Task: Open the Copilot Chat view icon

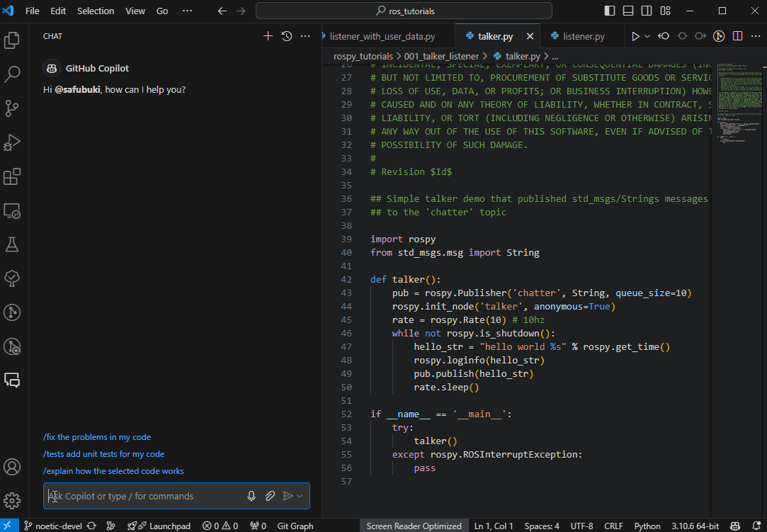Action: 12,380
